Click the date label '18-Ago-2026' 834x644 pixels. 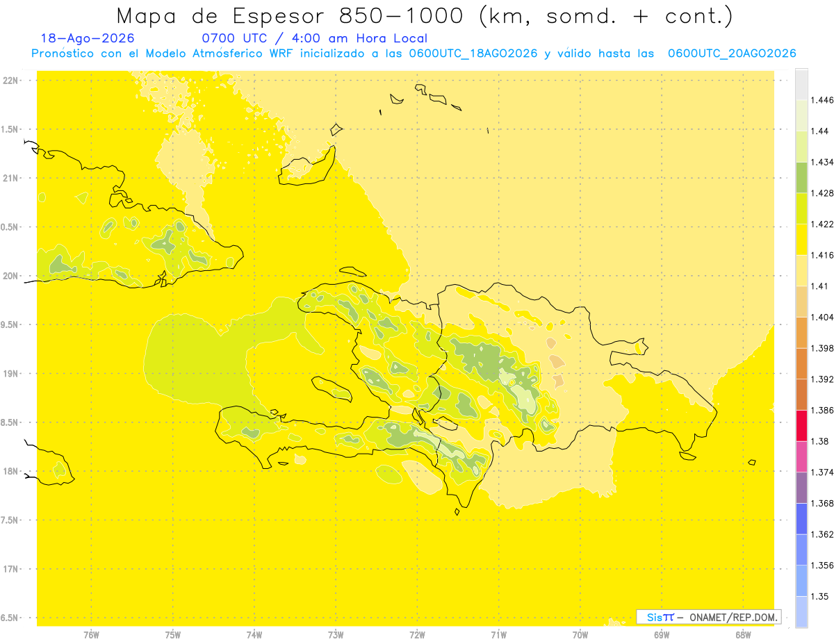[x=88, y=38]
